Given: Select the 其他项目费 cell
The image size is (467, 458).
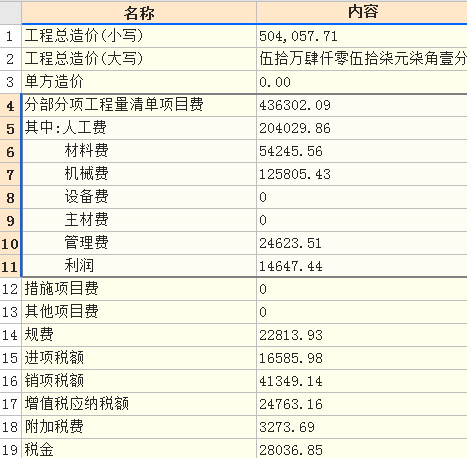Looking at the screenshot, I should point(139,312).
